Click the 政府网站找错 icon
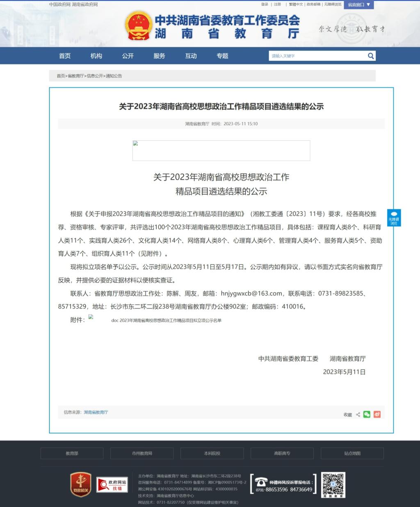 click(112, 485)
